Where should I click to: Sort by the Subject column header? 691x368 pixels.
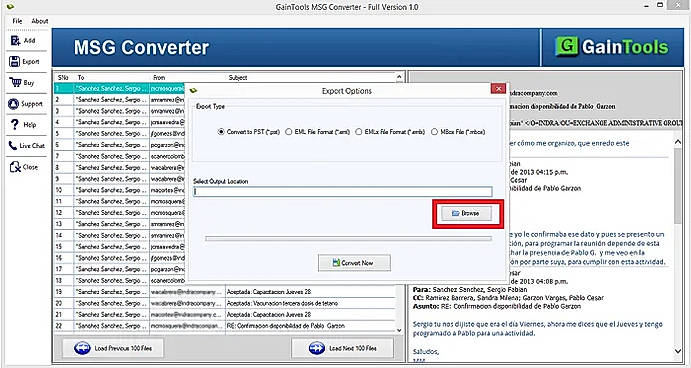pyautogui.click(x=310, y=78)
